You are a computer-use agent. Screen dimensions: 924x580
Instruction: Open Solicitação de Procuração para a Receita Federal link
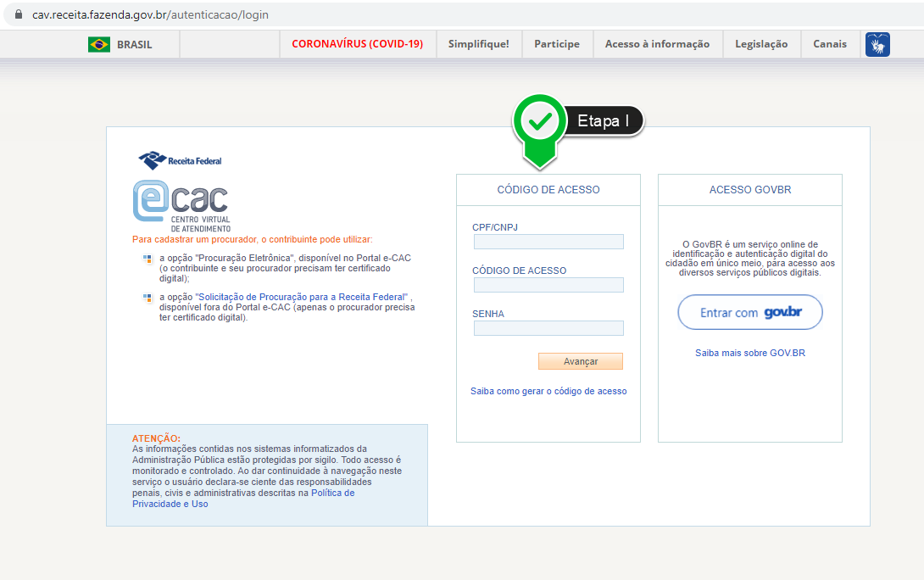coord(303,297)
